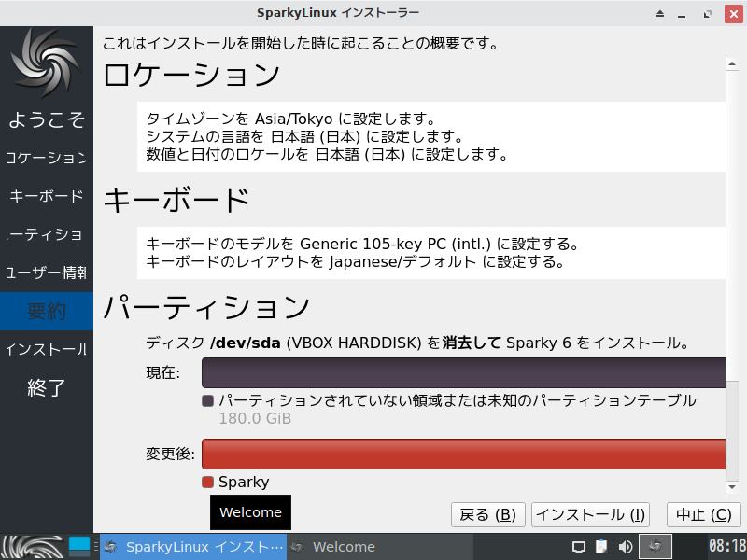Select the highlighted 要約 step in the sidebar
Screen dimensions: 747x560
click(x=47, y=311)
